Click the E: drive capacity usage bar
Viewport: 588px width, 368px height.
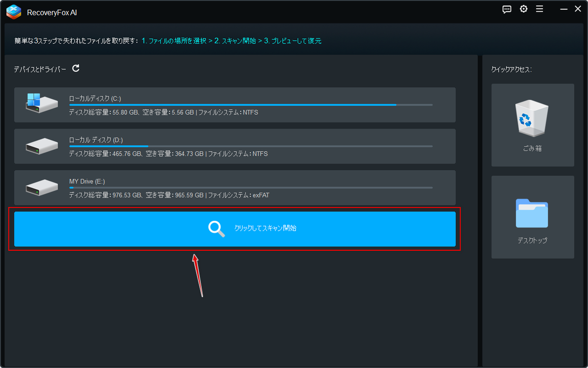pyautogui.click(x=250, y=187)
